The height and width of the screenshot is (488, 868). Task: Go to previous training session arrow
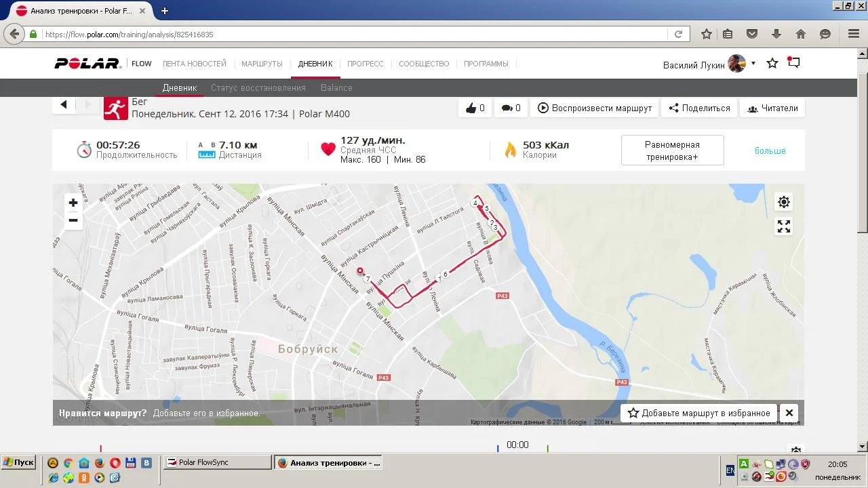click(64, 104)
